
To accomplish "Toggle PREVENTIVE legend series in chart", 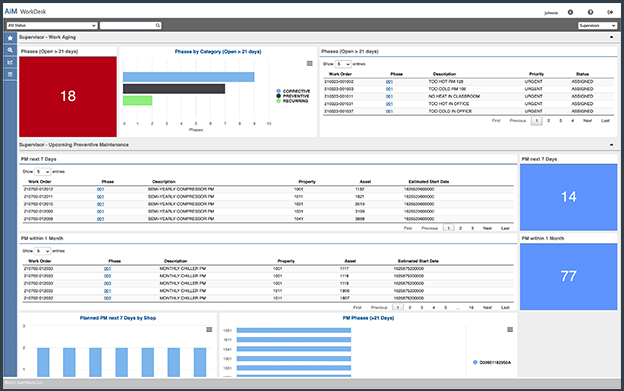I will [x=293, y=96].
